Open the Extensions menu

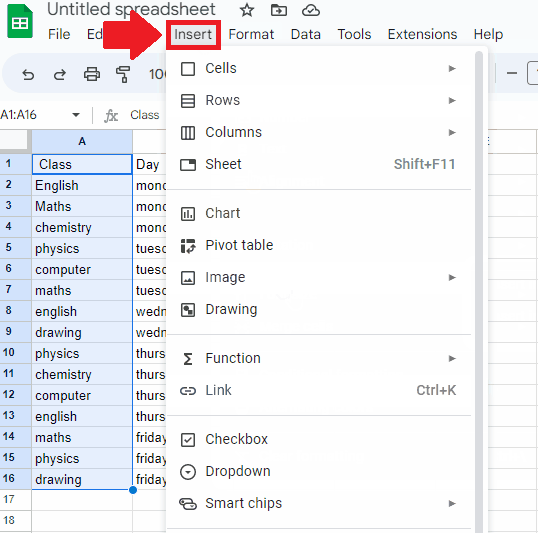tap(422, 34)
